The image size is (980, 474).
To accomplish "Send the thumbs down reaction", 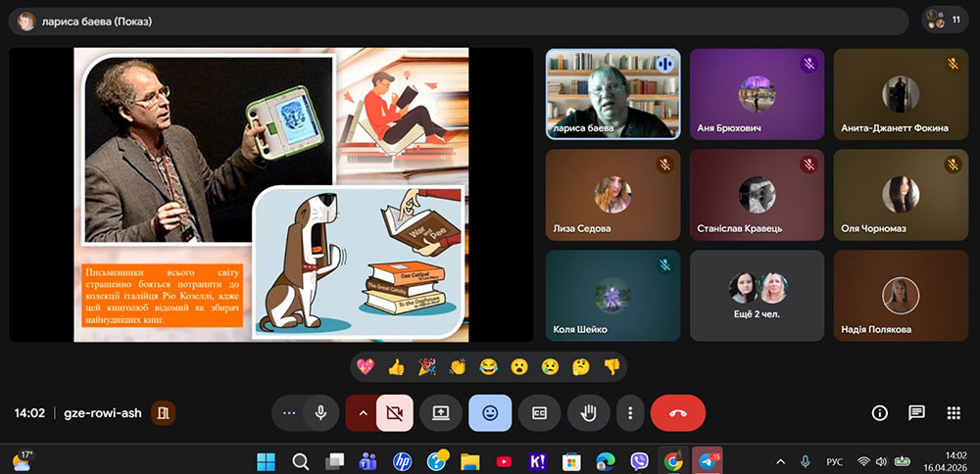I will [612, 367].
